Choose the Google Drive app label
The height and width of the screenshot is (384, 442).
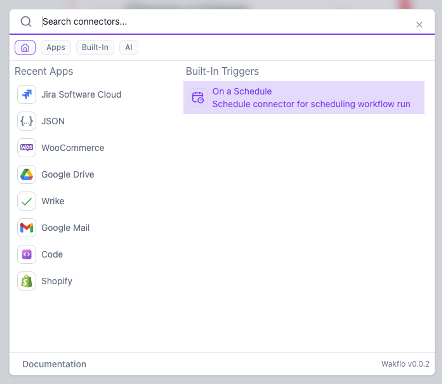(68, 175)
